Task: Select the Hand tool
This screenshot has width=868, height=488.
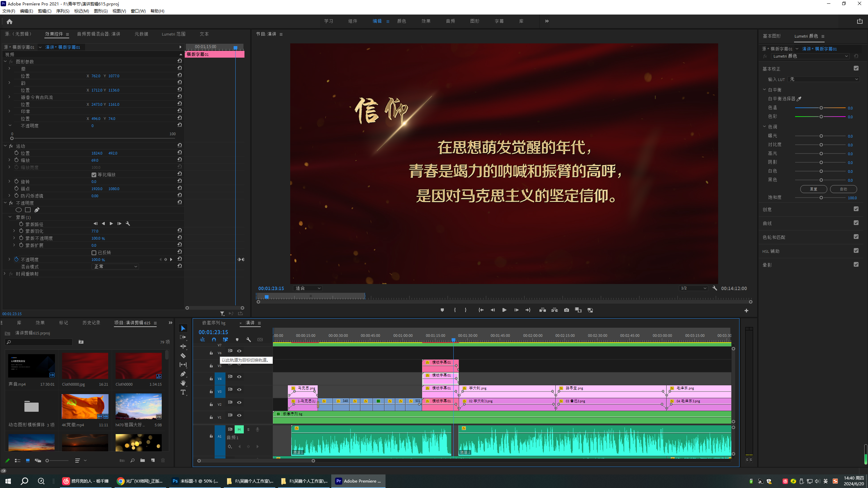Action: point(183,383)
